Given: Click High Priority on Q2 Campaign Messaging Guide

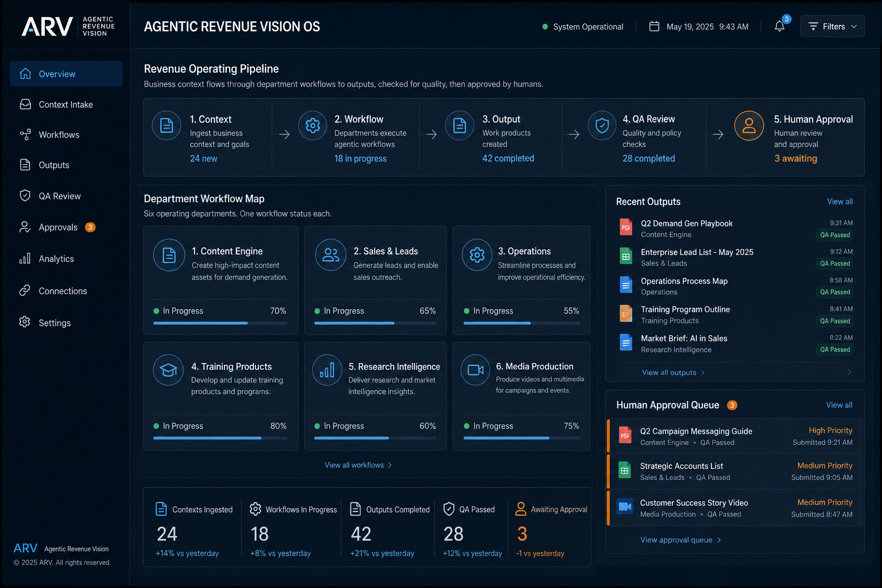Looking at the screenshot, I should pyautogui.click(x=830, y=431).
